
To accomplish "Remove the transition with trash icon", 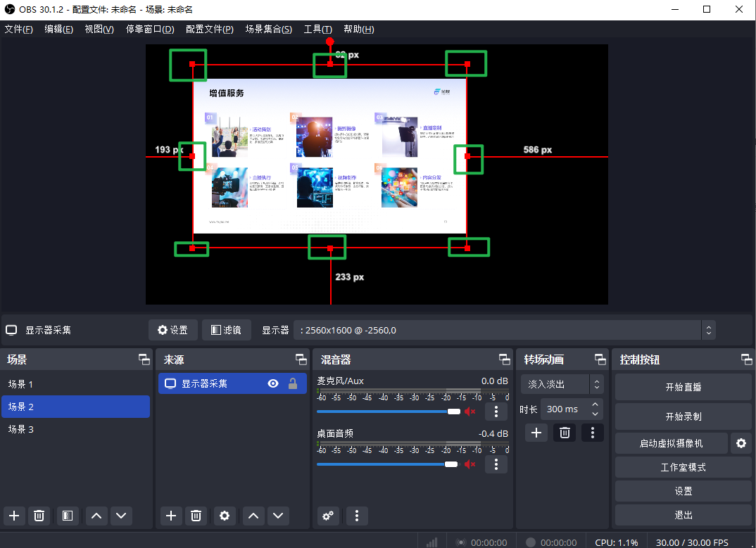I will (565, 433).
